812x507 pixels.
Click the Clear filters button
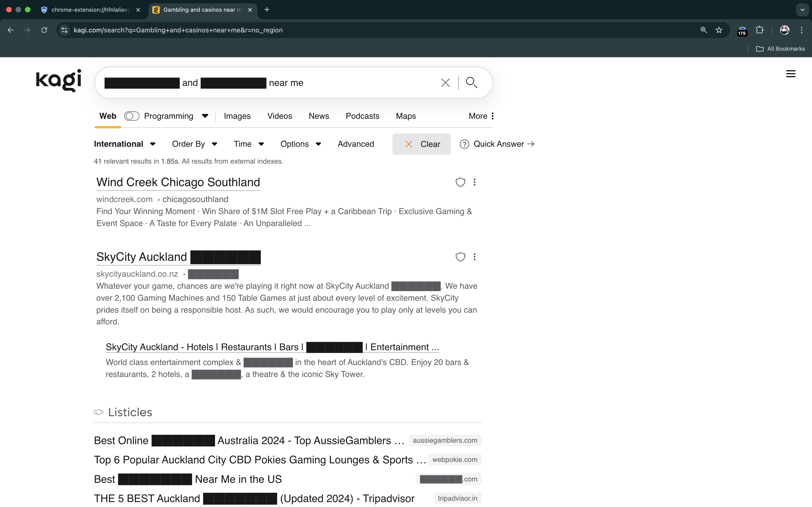(x=422, y=144)
